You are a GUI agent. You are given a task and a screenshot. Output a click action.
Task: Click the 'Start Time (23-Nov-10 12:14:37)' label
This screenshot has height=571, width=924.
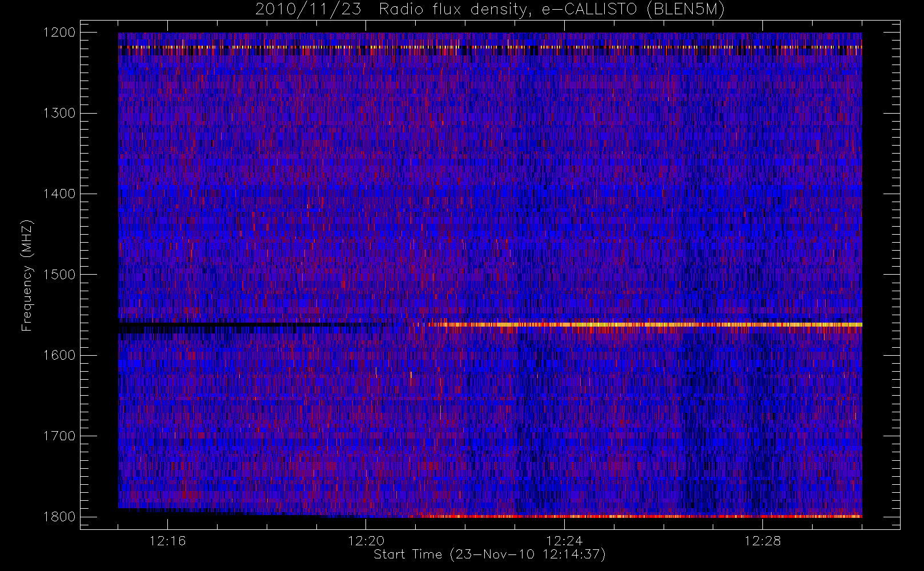click(489, 554)
